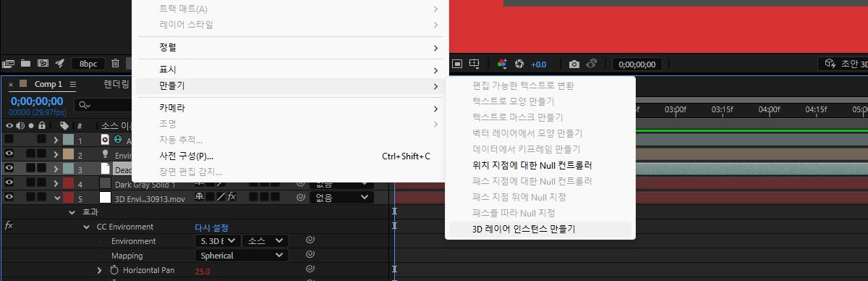Reset exposure icon in viewer

(x=519, y=64)
